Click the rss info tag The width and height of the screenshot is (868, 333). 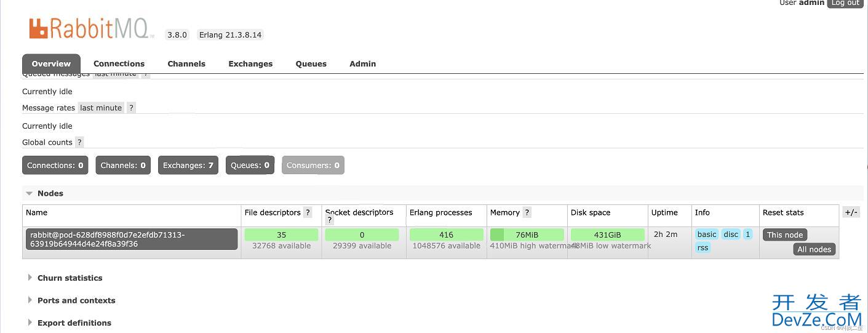point(703,247)
